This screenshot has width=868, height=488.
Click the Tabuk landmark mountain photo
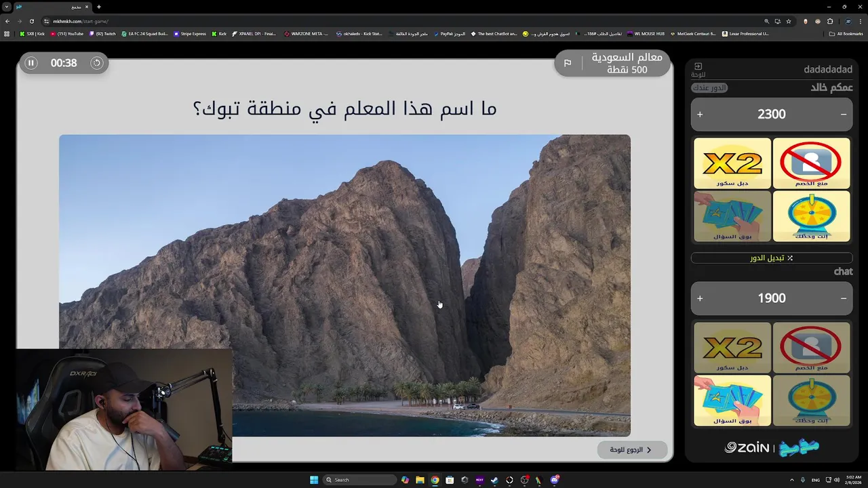click(344, 285)
